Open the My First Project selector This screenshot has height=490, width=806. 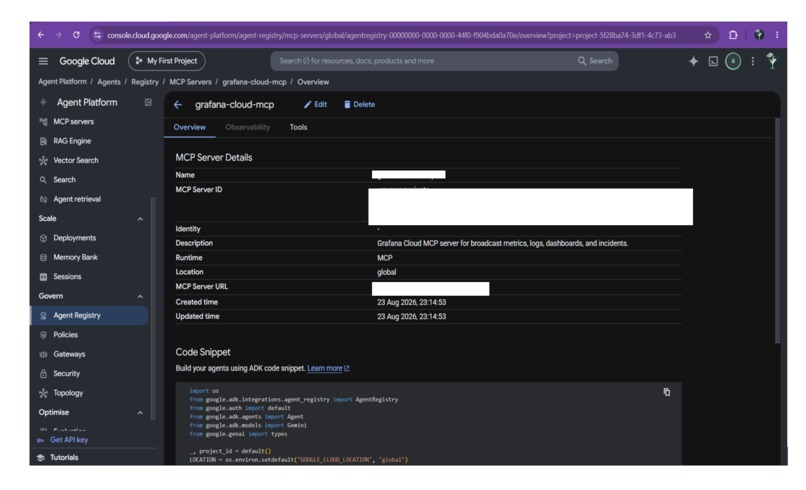tap(167, 61)
